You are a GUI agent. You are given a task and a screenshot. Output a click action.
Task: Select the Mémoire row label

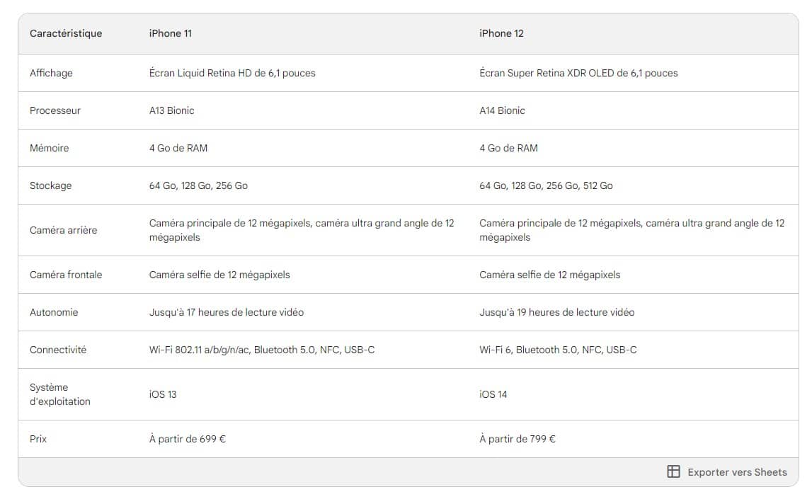(x=50, y=148)
